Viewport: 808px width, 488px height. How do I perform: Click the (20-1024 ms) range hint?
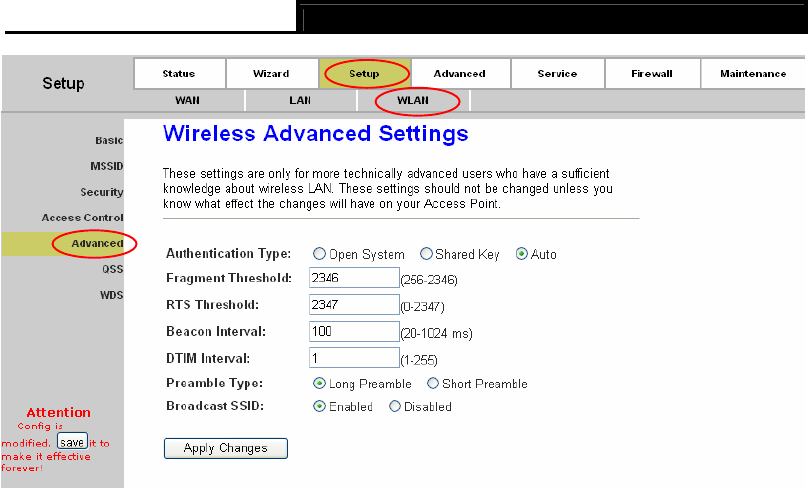436,334
